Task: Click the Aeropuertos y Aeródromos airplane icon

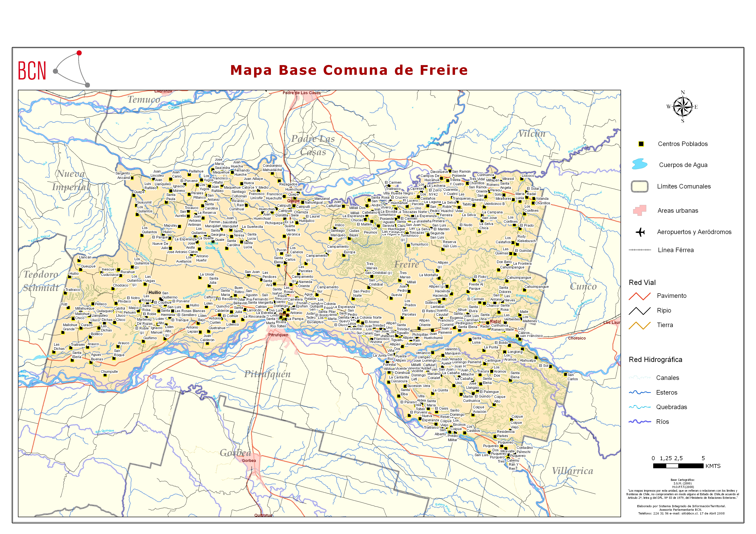Action: coord(640,232)
